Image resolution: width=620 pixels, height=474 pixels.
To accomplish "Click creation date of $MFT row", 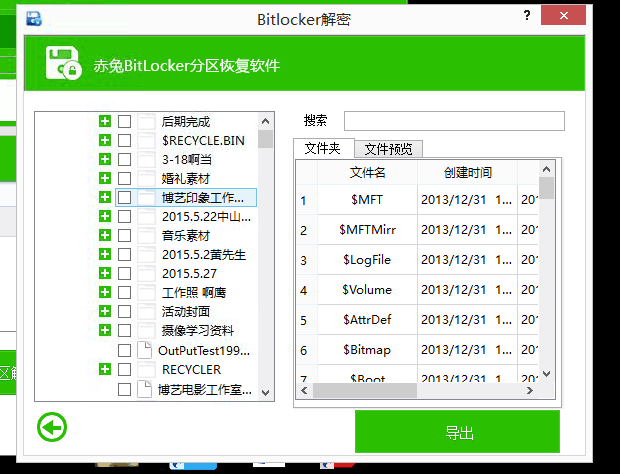I will (467, 200).
